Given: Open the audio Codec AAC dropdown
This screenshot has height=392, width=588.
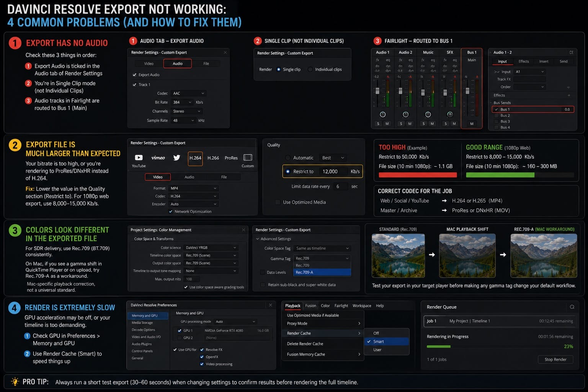Looking at the screenshot, I should [189, 93].
